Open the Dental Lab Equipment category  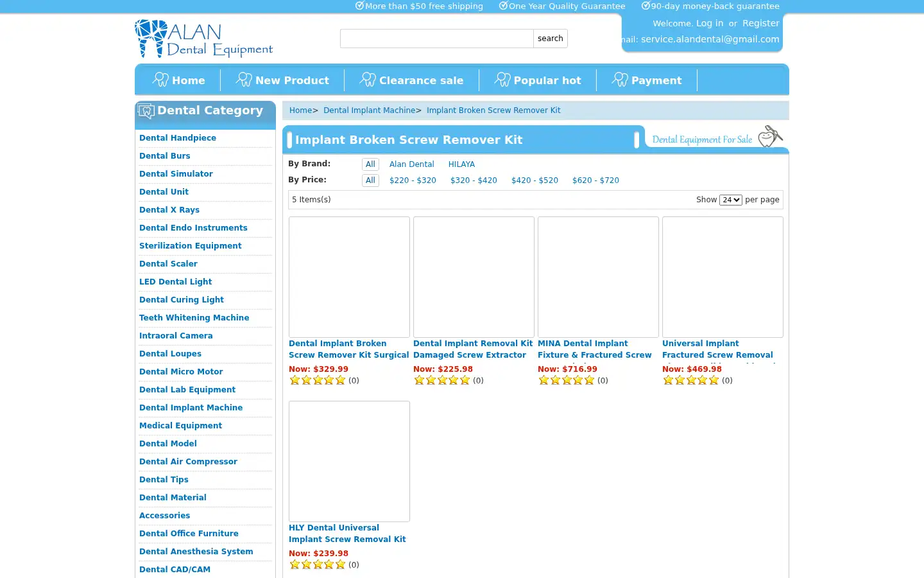click(x=187, y=390)
